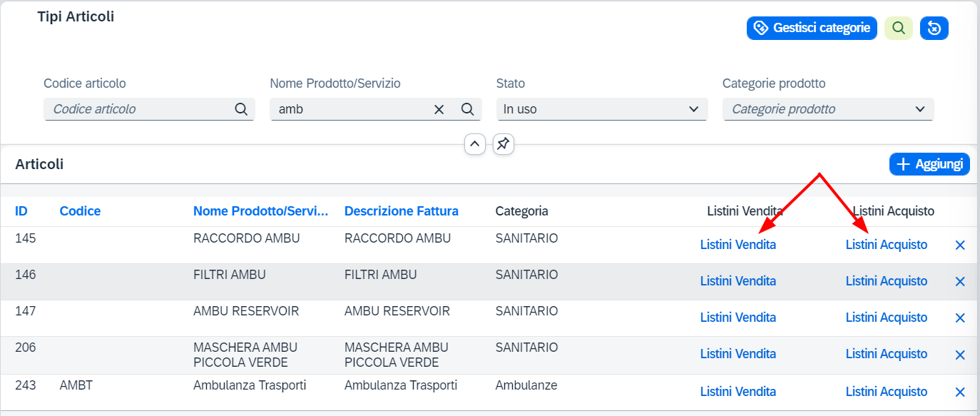
Task: Sort by the ID column header
Action: [21, 211]
